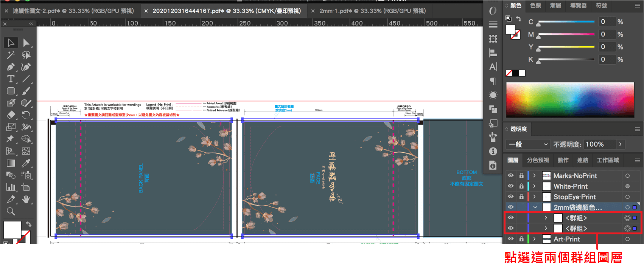Select the Rotate tool

click(26, 115)
